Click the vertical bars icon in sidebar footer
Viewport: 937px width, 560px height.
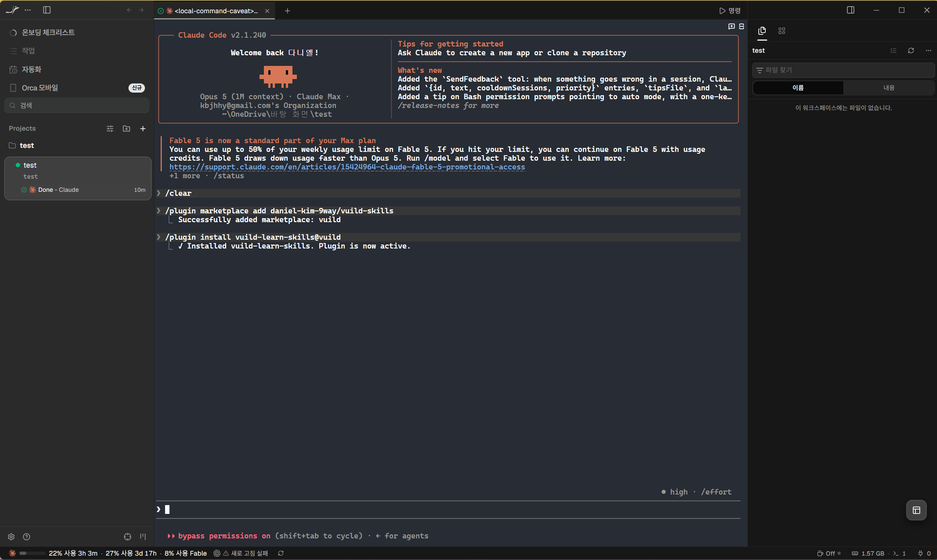143,537
